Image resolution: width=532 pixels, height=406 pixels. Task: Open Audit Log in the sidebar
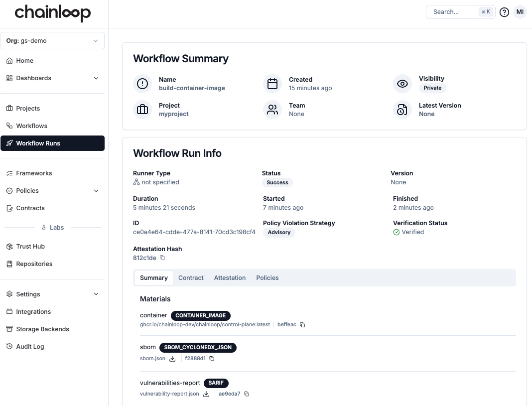(x=53, y=347)
